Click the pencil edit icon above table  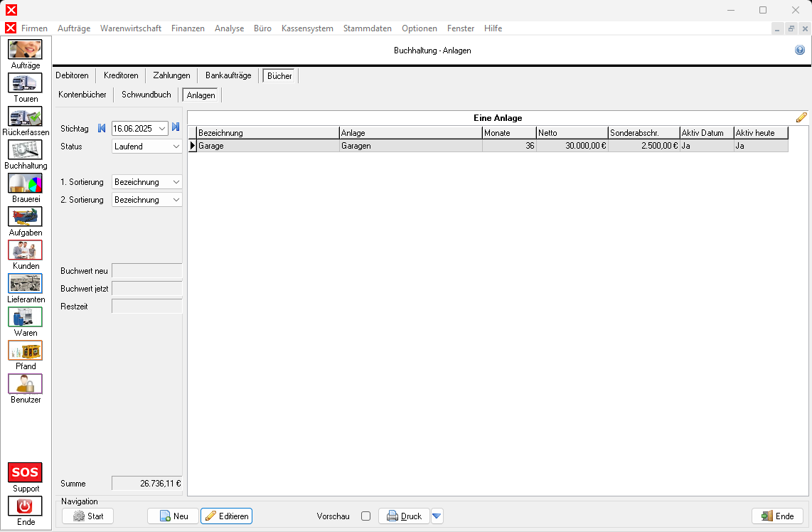pyautogui.click(x=801, y=118)
